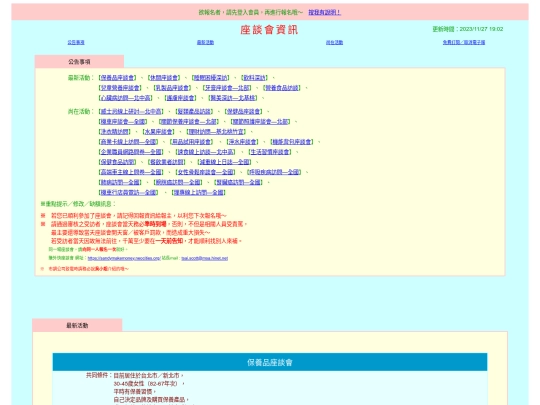The height and width of the screenshot is (405, 540).
Task: Open the 心臟病訪問—北中高 link
Action: click(x=126, y=98)
